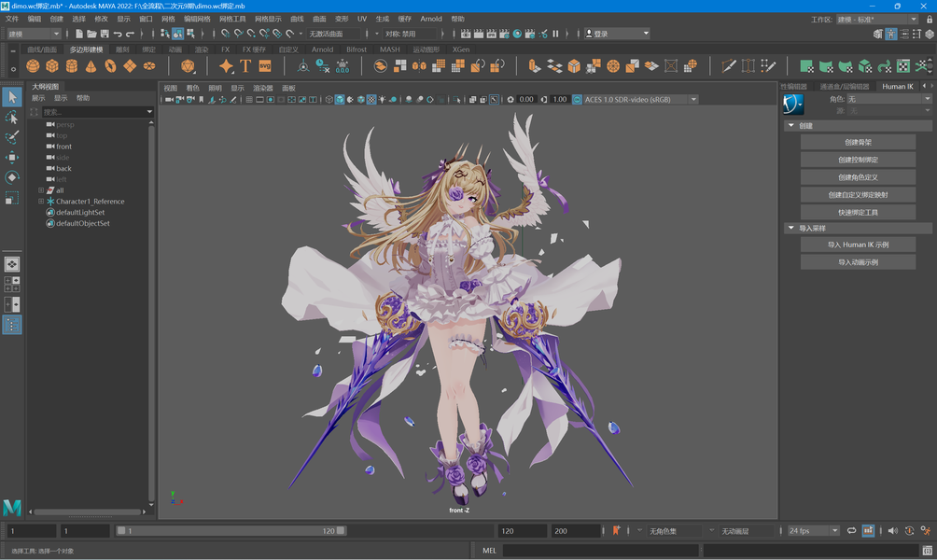Click the HumanIK character icon

[793, 104]
